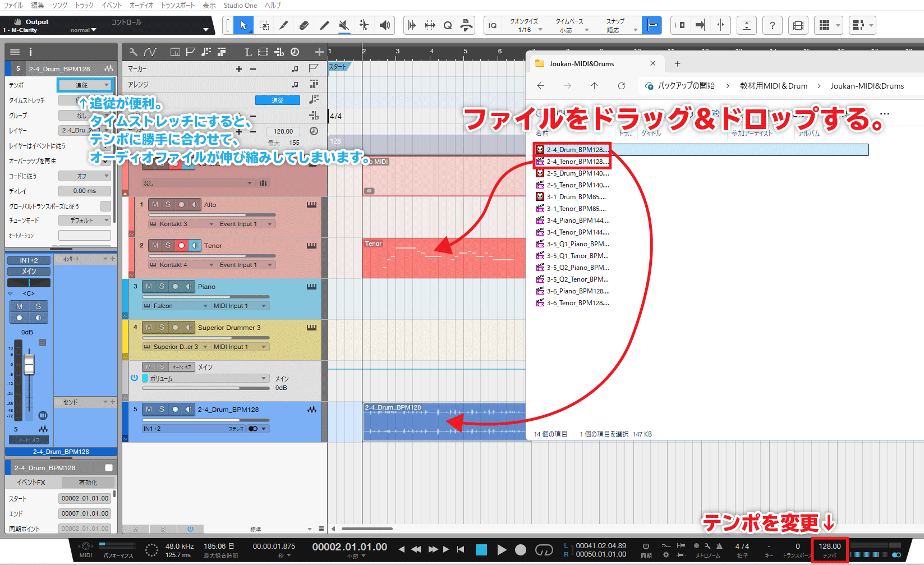Image resolution: width=924 pixels, height=565 pixels.
Task: Refresh the Explorer window folder
Action: point(622,86)
